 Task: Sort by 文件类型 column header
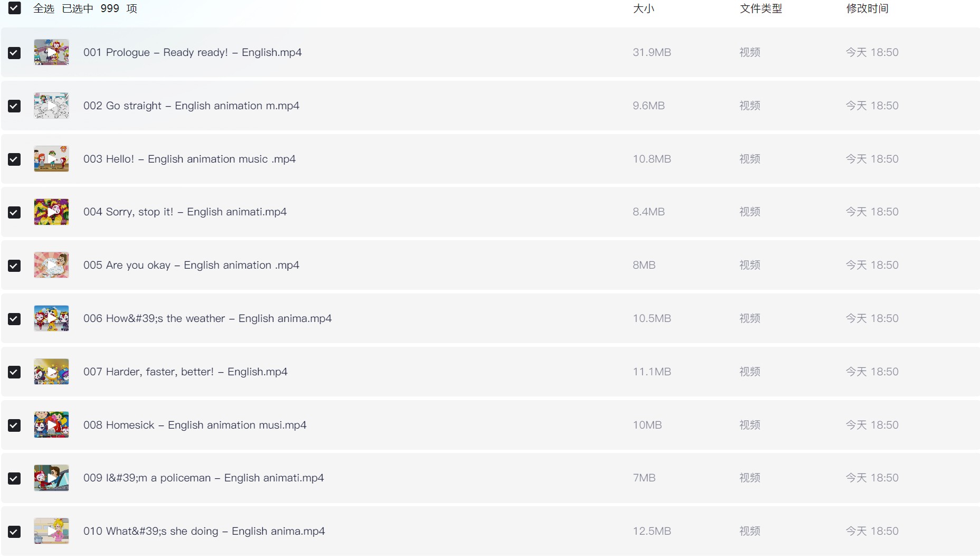pyautogui.click(x=760, y=8)
